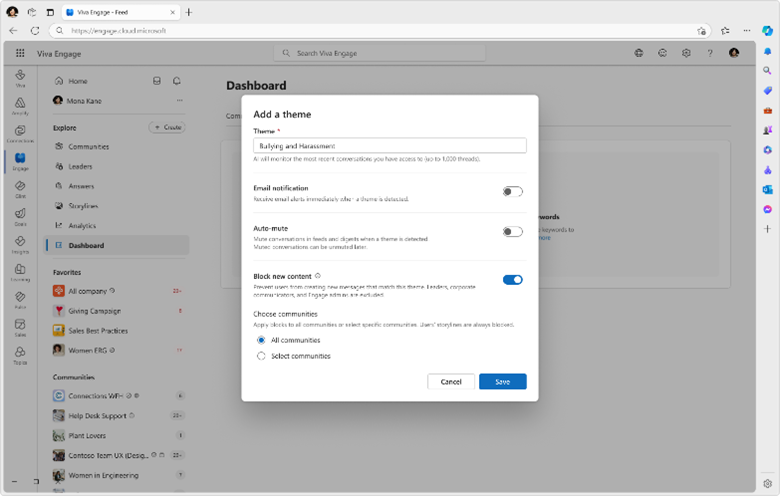The height and width of the screenshot is (496, 780).
Task: Go back in the browser
Action: 13,31
